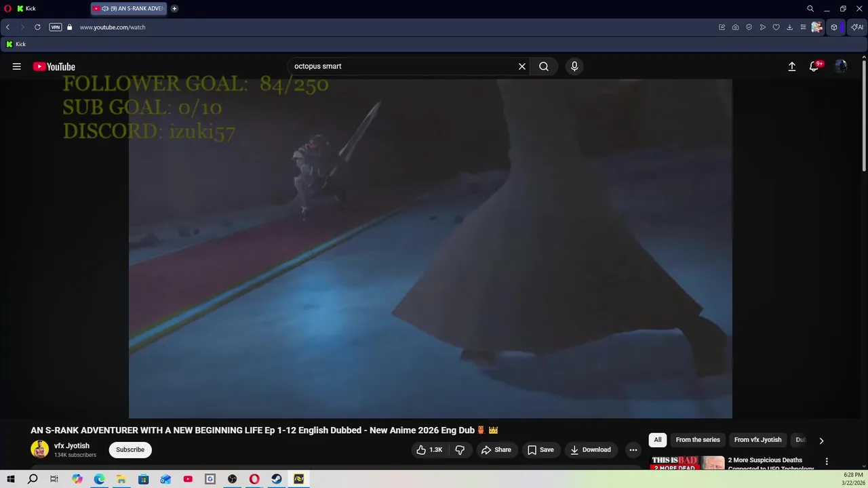This screenshot has height=488, width=868.
Task: Open Opera easy setup sliders
Action: point(803,27)
